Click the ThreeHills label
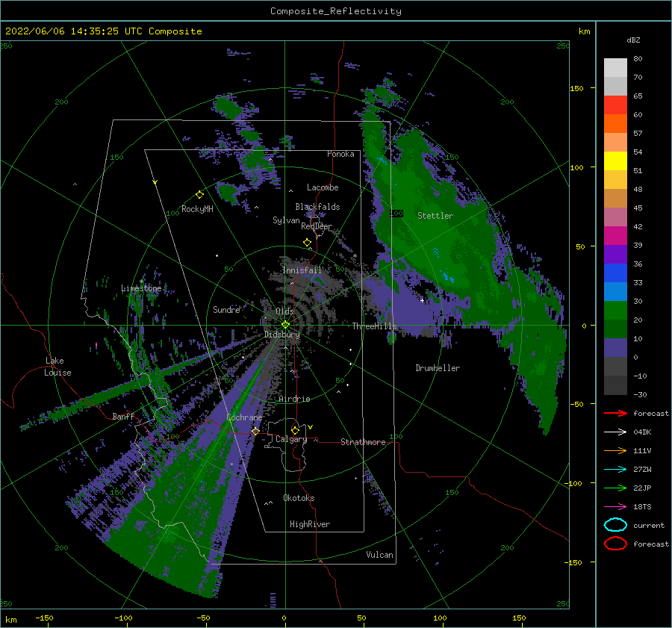 coord(375,326)
